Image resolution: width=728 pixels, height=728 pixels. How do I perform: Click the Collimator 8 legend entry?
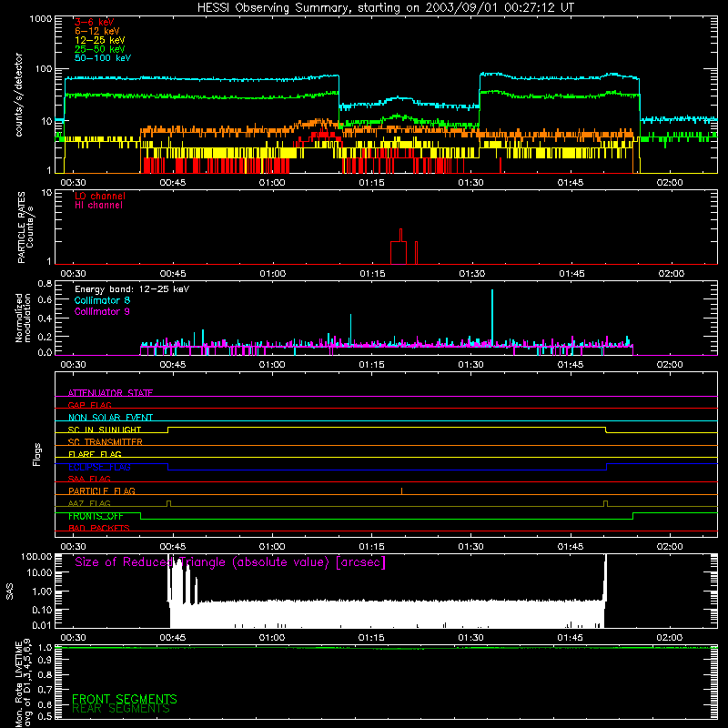coord(102,300)
